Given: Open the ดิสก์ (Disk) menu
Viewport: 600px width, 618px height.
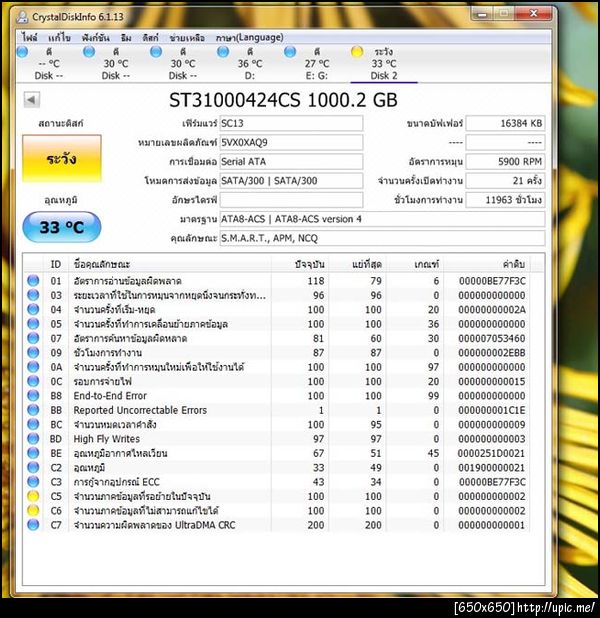Looking at the screenshot, I should (x=150, y=38).
